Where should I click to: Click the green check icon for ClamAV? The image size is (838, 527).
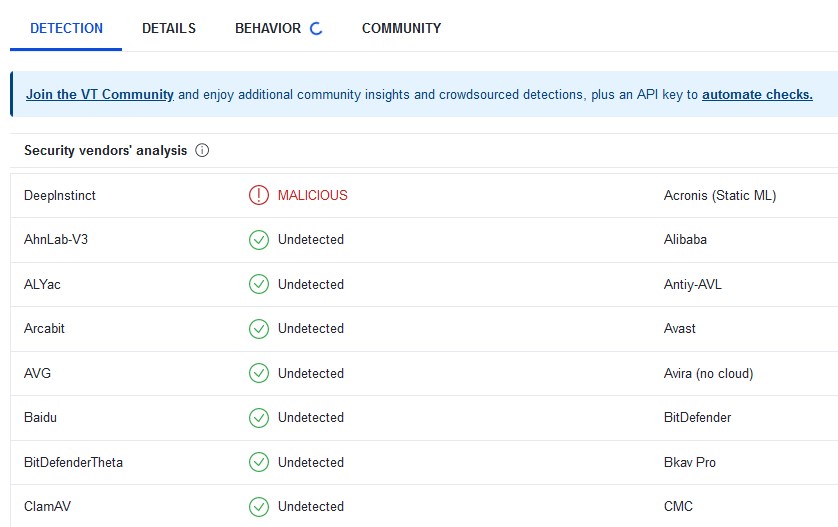pyautogui.click(x=259, y=506)
